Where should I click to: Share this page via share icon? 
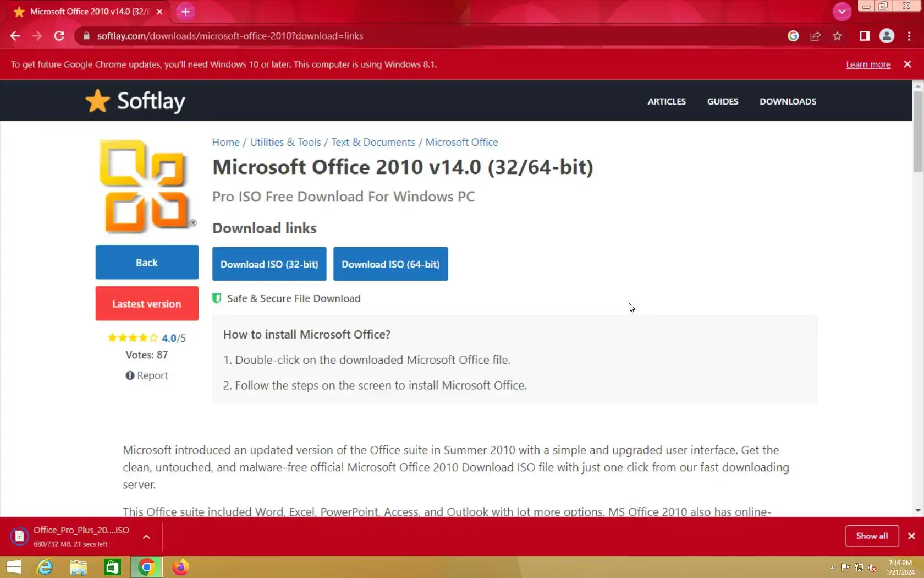pos(815,36)
